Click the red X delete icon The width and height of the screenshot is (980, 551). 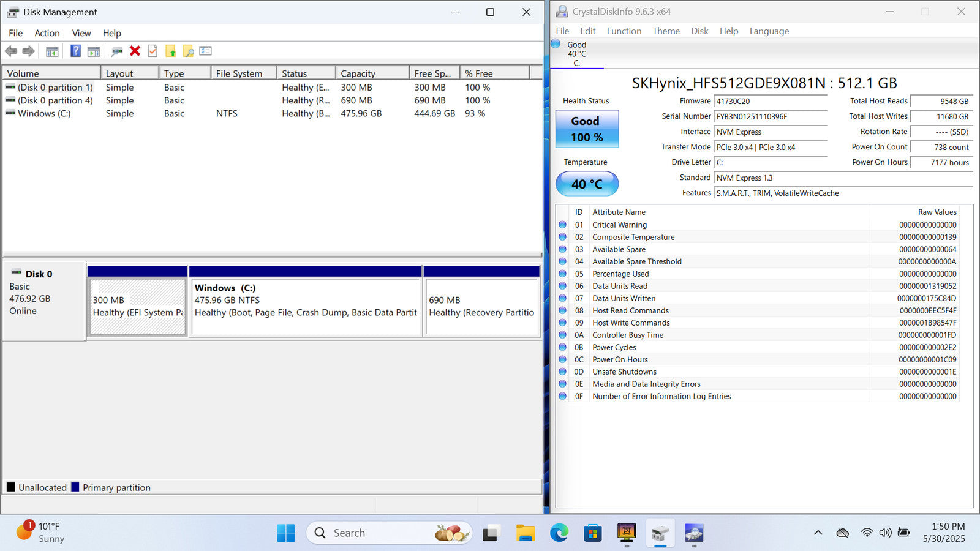(135, 51)
